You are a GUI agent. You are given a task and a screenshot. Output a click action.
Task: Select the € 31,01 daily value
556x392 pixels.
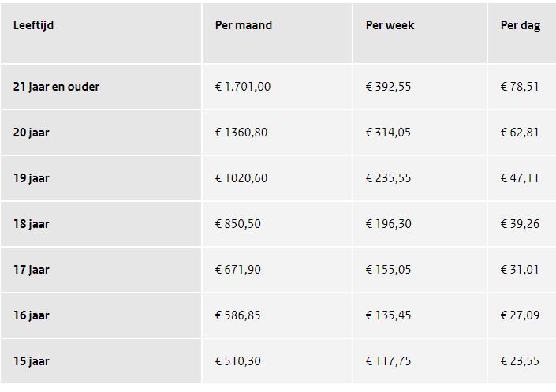pyautogui.click(x=520, y=270)
